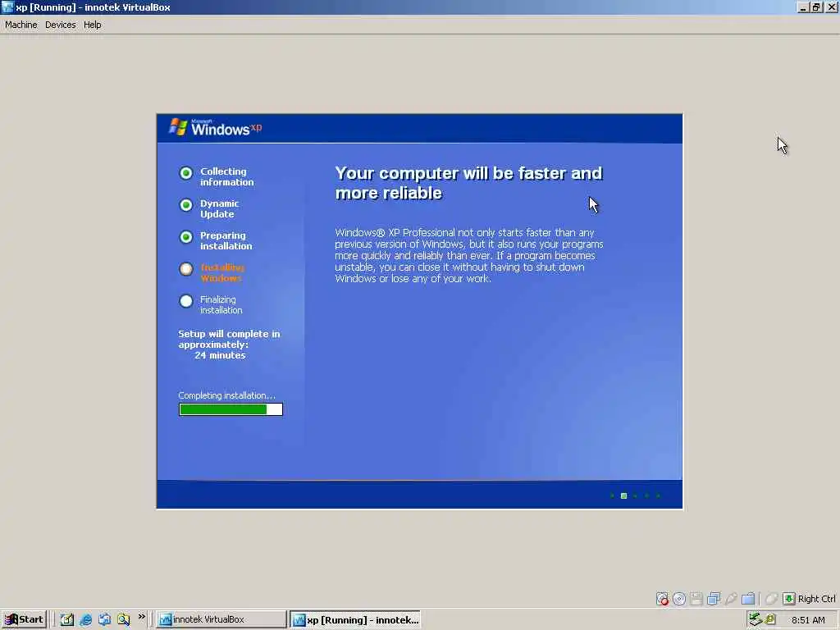Click the highlighted slide indicator square

click(x=623, y=495)
